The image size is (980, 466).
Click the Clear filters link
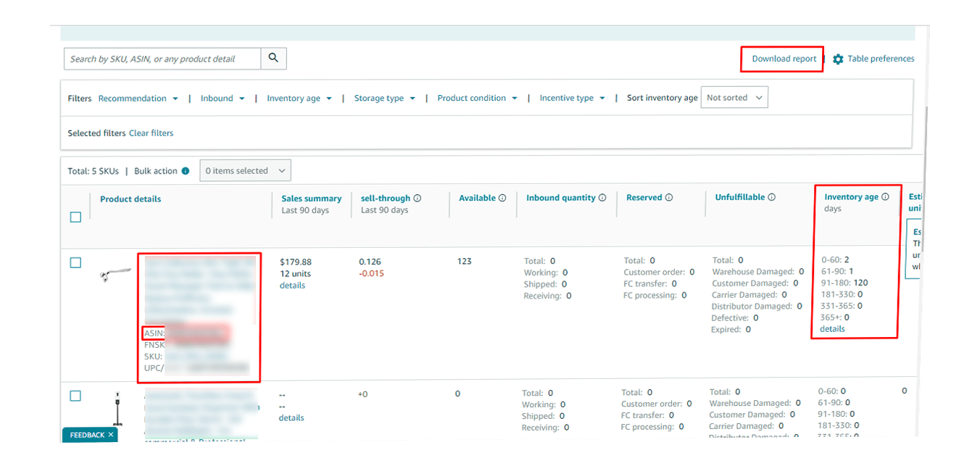pyautogui.click(x=151, y=133)
